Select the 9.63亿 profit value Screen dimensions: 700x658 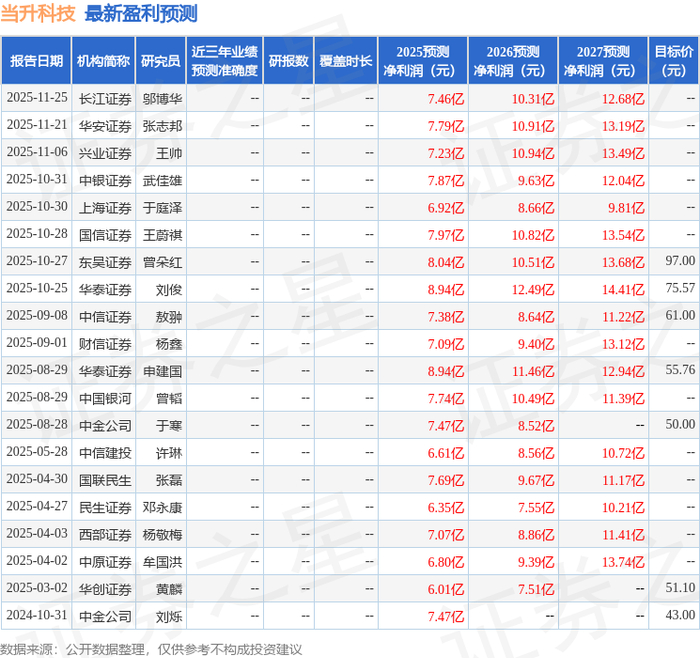coord(536,180)
